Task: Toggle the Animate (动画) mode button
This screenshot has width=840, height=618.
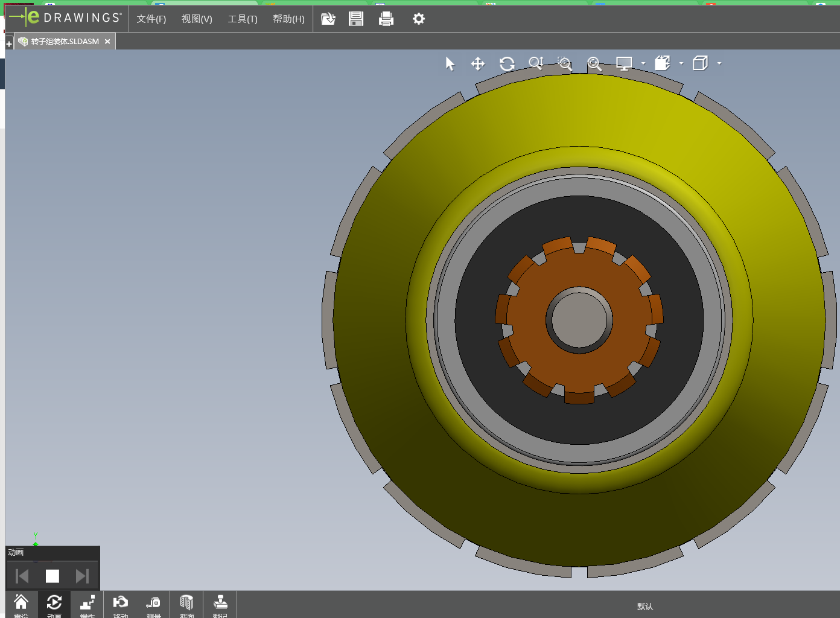Action: (54, 605)
